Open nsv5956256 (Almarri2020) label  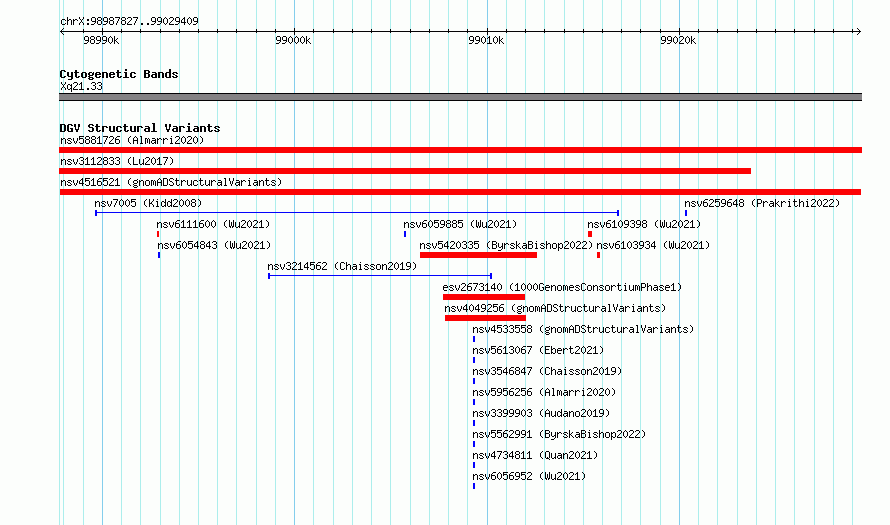coord(544,392)
